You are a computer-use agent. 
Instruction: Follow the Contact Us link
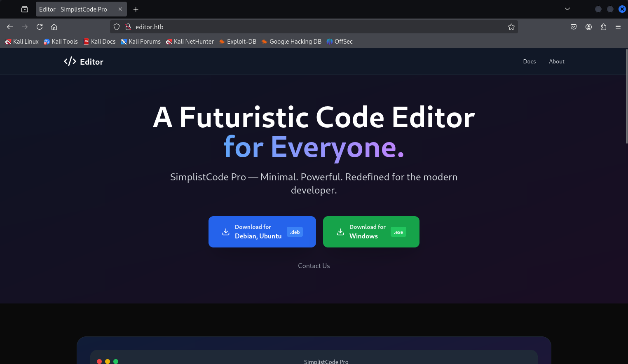coord(314,266)
